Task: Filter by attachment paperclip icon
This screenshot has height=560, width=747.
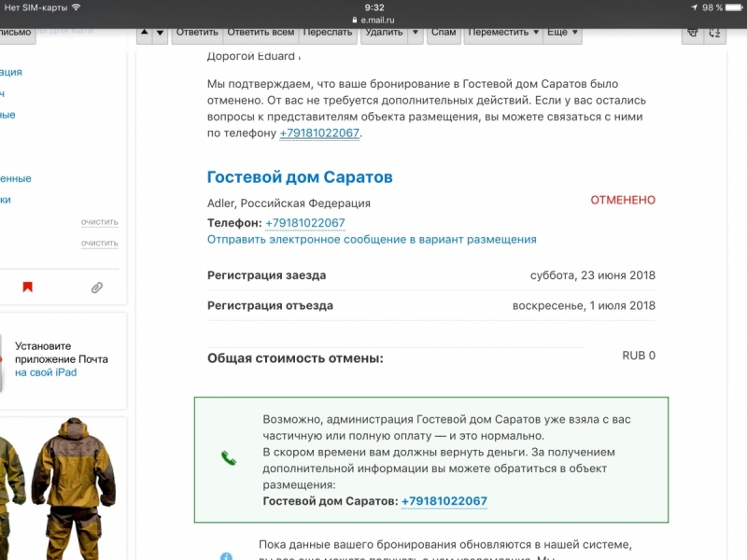Action: (x=96, y=287)
